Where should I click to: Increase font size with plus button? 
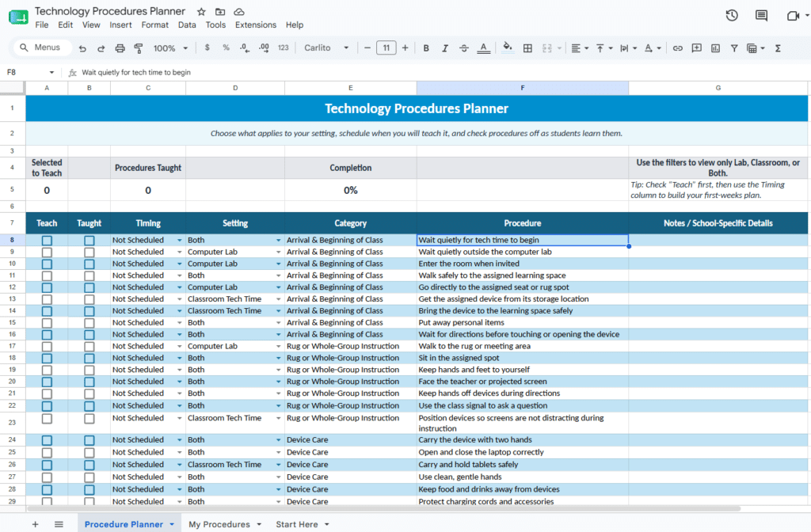pos(405,48)
